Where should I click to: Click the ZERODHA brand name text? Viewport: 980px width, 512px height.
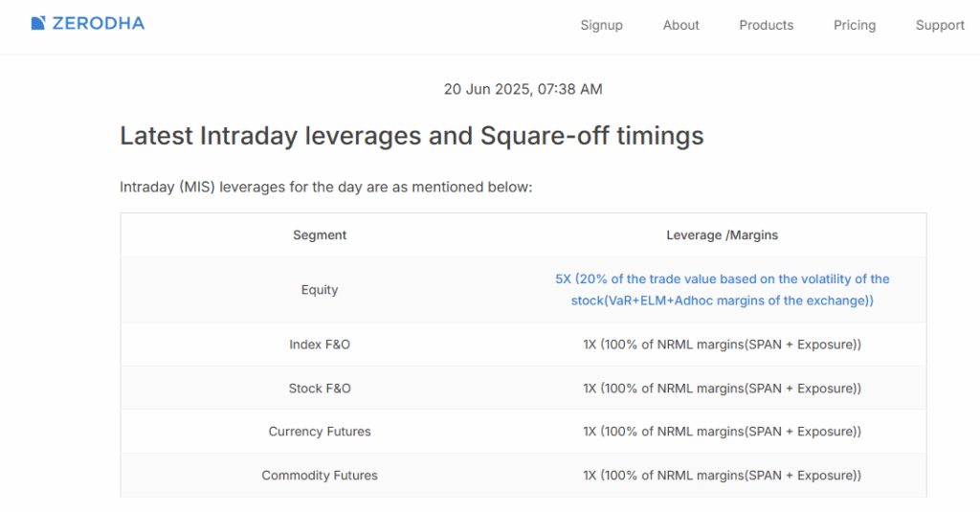tap(99, 23)
